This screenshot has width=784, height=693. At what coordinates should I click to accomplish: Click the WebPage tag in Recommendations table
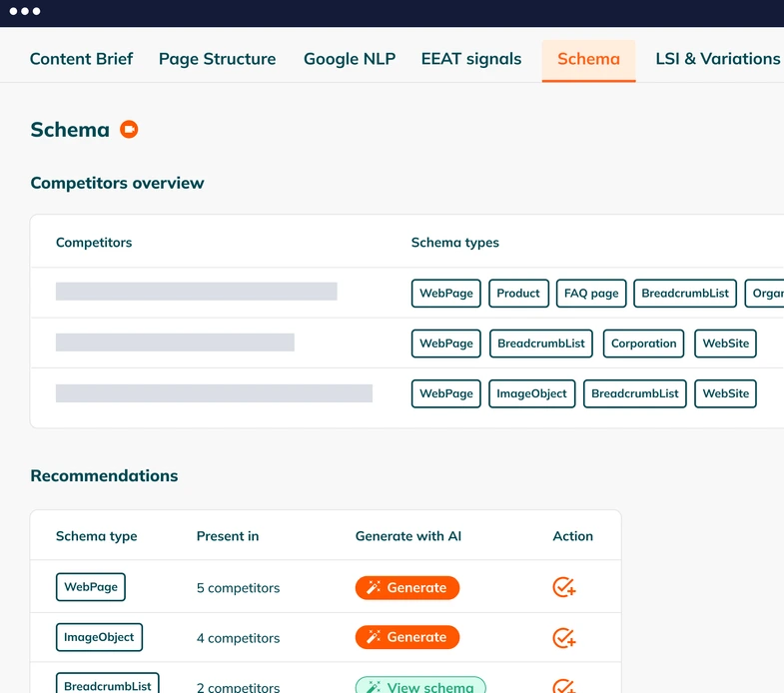click(91, 587)
